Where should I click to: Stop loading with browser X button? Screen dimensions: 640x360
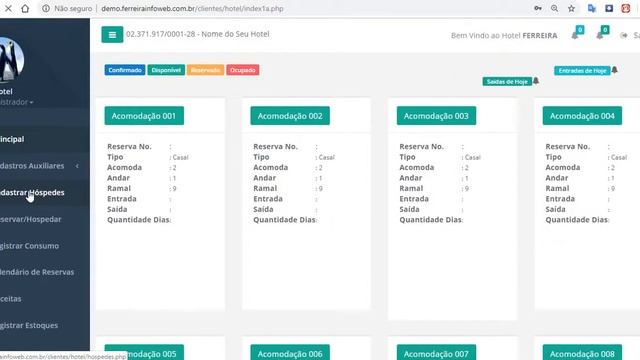pos(8,8)
